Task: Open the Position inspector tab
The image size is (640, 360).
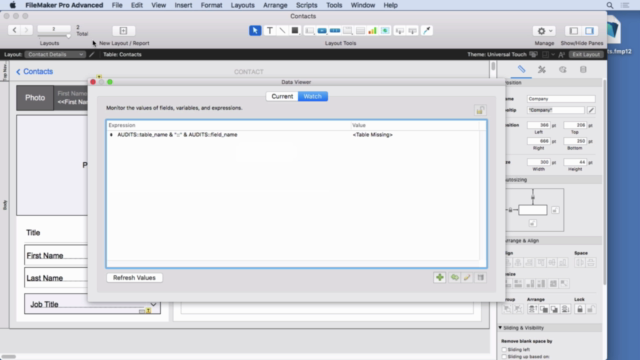Action: (x=521, y=69)
